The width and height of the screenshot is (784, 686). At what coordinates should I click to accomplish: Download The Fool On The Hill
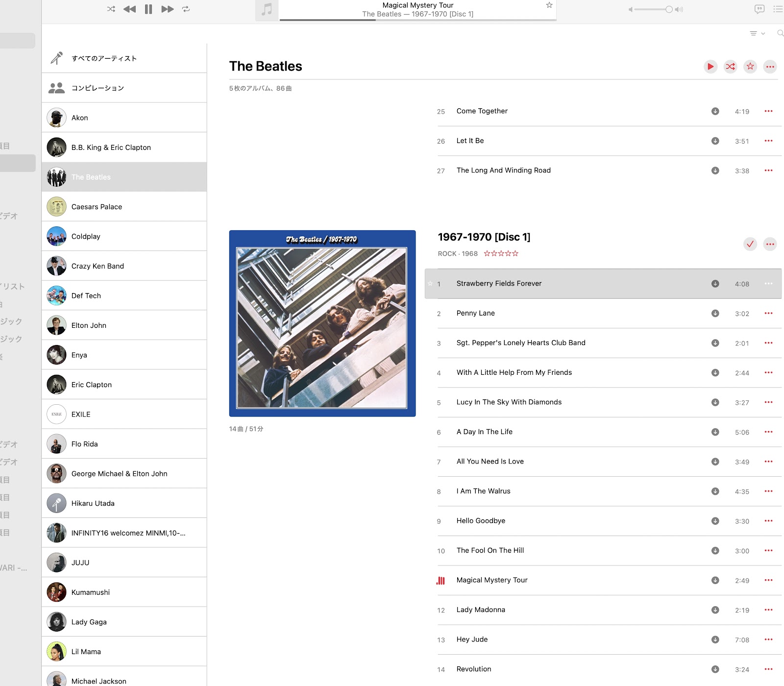point(715,551)
